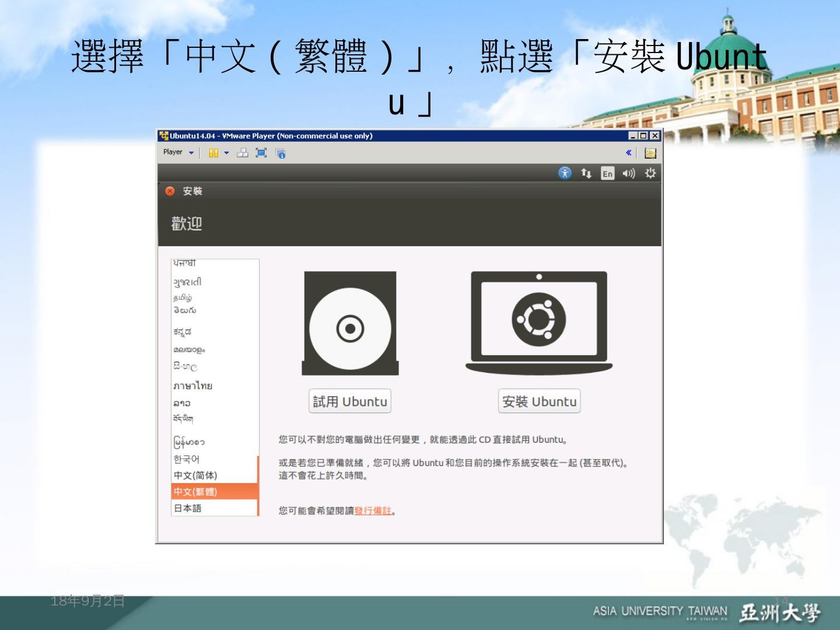Screen dimensions: 840x630
Task: Select ภาษาไทย in the language list
Action: tap(215, 386)
